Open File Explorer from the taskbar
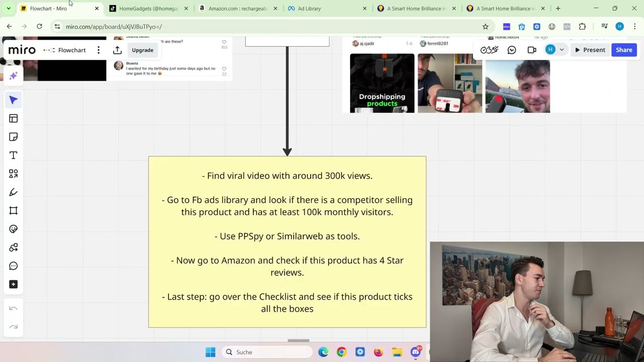 397,352
